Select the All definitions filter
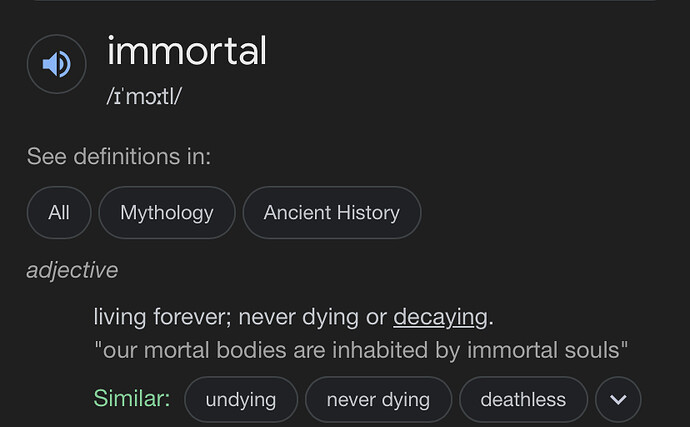The width and height of the screenshot is (690, 427). pyautogui.click(x=59, y=213)
